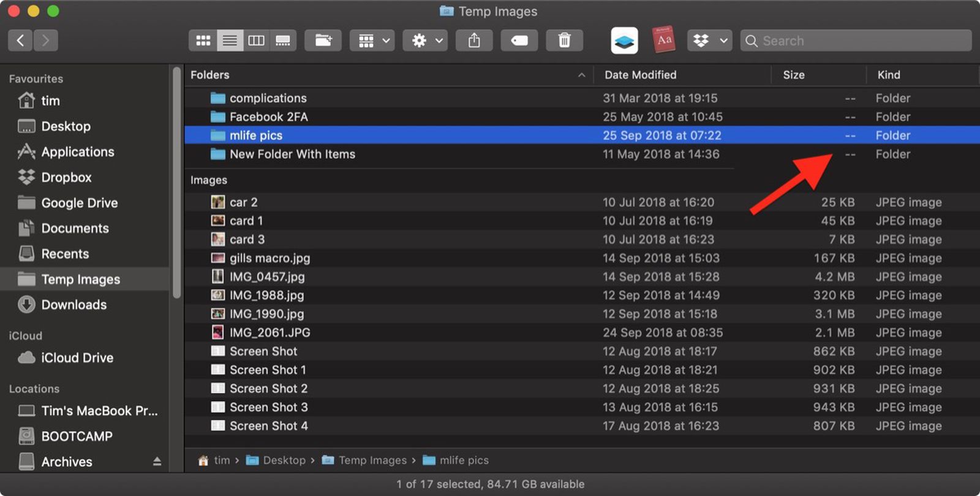Viewport: 980px width, 496px height.
Task: Open the gear Action menu dropdown
Action: pyautogui.click(x=425, y=41)
